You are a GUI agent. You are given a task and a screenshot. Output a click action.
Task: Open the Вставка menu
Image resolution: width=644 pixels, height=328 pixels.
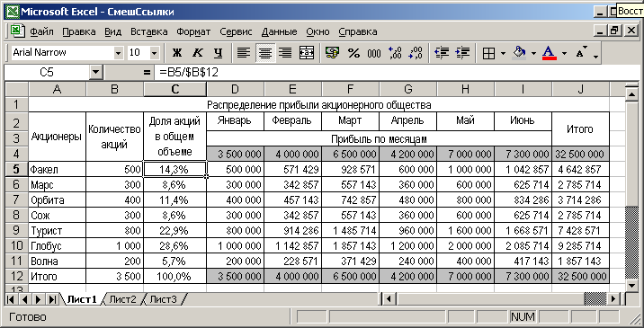(x=149, y=31)
